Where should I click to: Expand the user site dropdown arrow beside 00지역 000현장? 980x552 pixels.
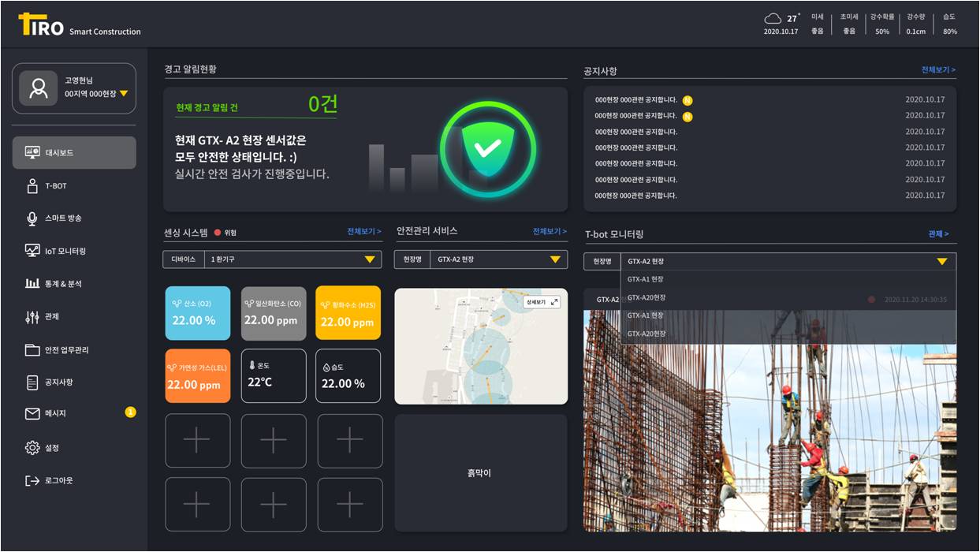tap(124, 94)
